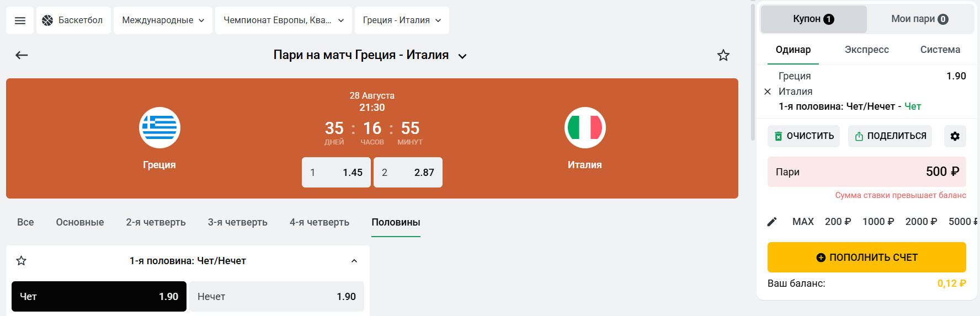Click the Italy flag icon

[585, 128]
